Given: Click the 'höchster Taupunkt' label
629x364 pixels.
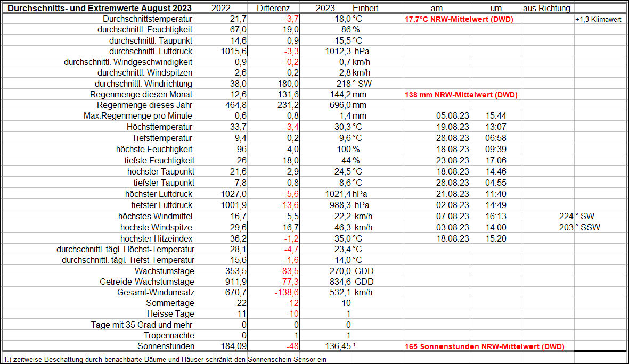Looking at the screenshot, I should click(x=161, y=172).
